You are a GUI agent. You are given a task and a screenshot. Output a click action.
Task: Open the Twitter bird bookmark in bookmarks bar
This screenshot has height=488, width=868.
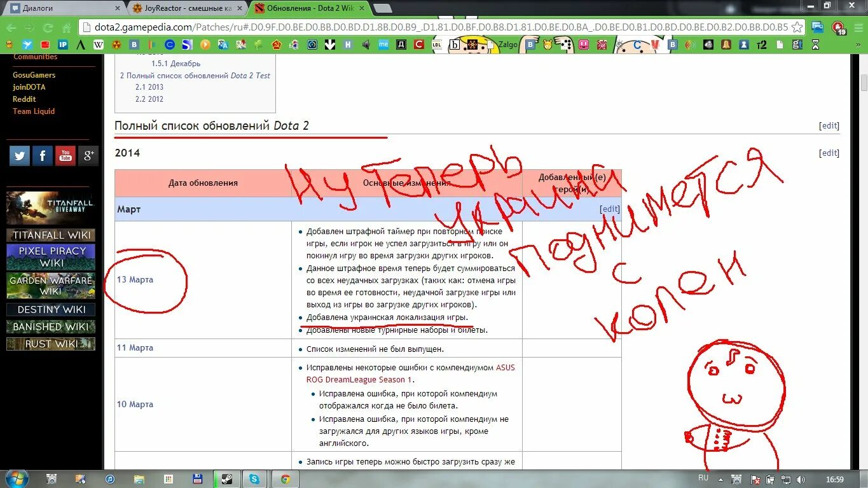point(27,45)
